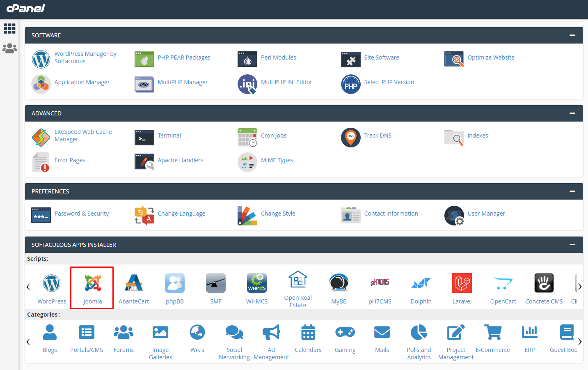Image resolution: width=588 pixels, height=370 pixels.
Task: Open the Perl Modules icon
Action: click(247, 59)
